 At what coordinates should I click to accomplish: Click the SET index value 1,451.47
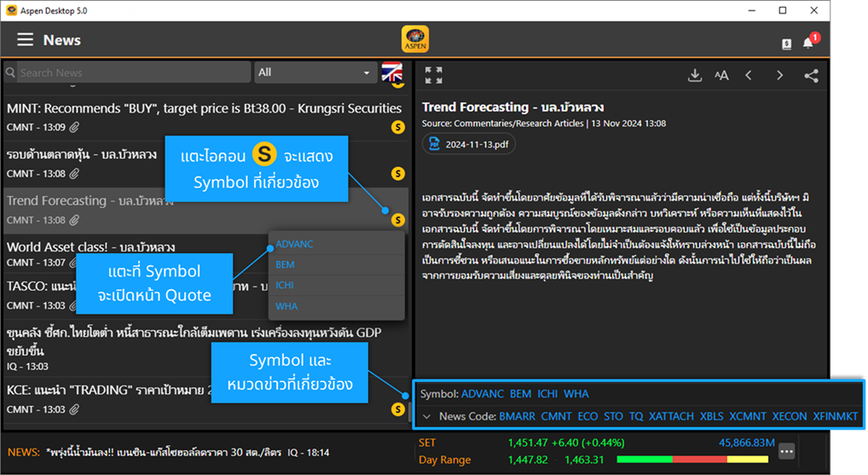(x=528, y=443)
